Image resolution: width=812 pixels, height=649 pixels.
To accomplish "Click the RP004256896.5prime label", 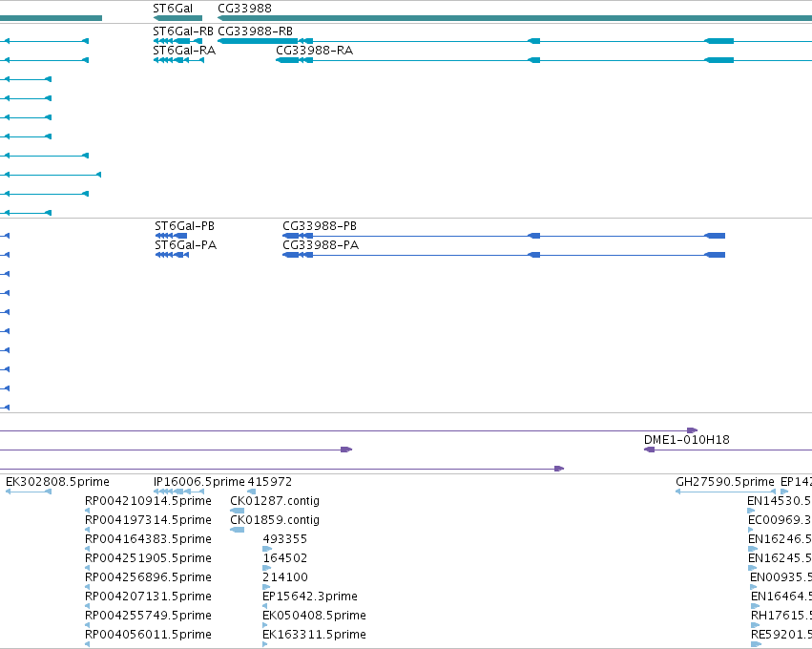I will pos(148,577).
